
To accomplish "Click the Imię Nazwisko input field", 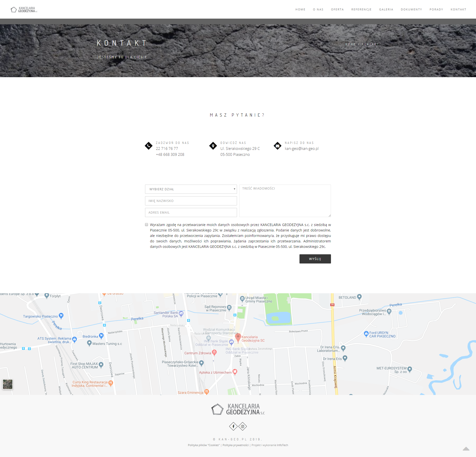I will tap(191, 201).
